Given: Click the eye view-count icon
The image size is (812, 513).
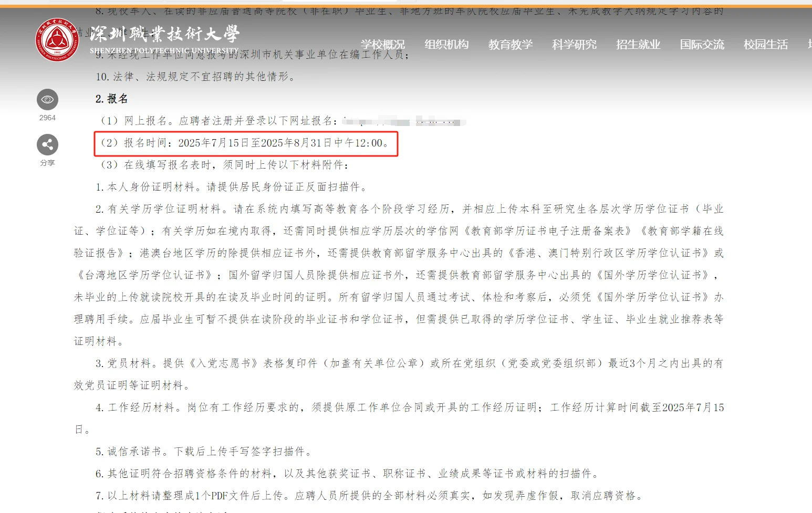Looking at the screenshot, I should coord(47,99).
